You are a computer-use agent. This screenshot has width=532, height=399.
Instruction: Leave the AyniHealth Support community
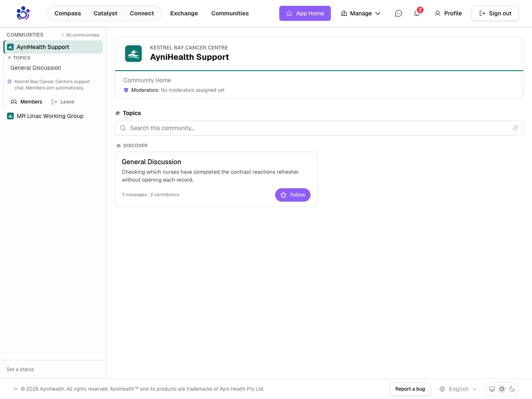[x=63, y=102]
